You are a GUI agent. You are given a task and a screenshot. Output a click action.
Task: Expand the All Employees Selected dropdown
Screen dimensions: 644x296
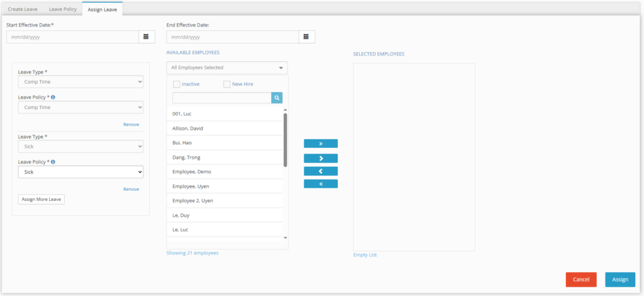[x=227, y=68]
